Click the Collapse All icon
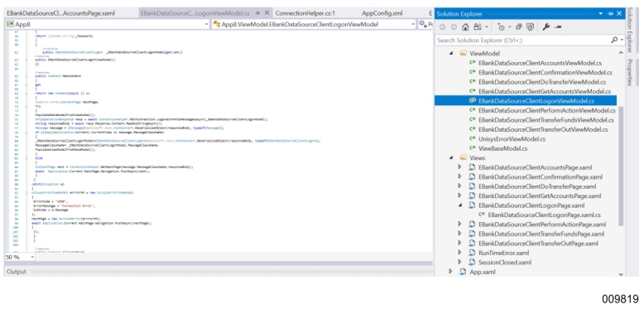Viewport: 644px width, 314px height. pos(519,27)
